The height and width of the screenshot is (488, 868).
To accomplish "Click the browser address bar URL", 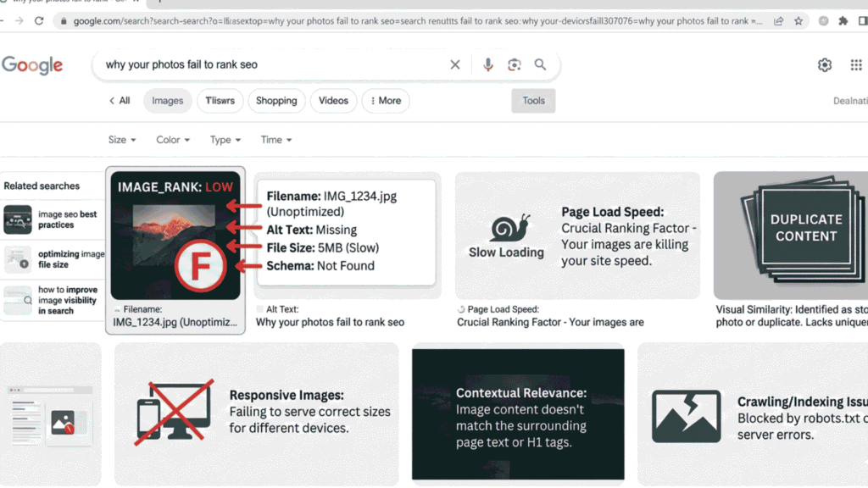I will pyautogui.click(x=418, y=21).
